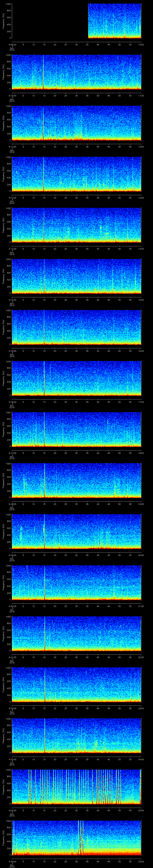The width and height of the screenshot is (153, 868).
Task: Click the 4:16:00 start time label
Action: [x=12, y=402]
